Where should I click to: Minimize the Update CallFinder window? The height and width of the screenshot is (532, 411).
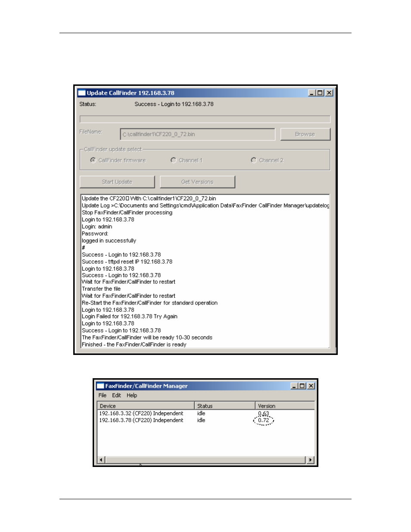pos(312,93)
